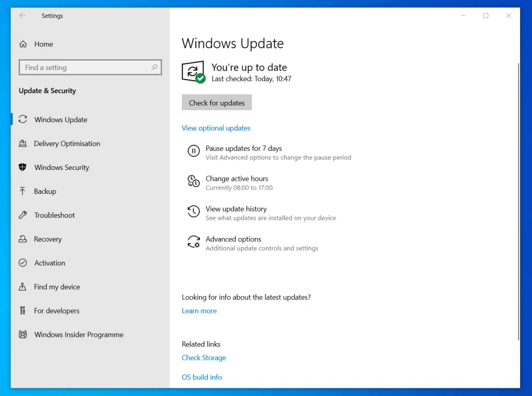Click the Activation checkmark circle icon
532x396 pixels.
(x=23, y=263)
